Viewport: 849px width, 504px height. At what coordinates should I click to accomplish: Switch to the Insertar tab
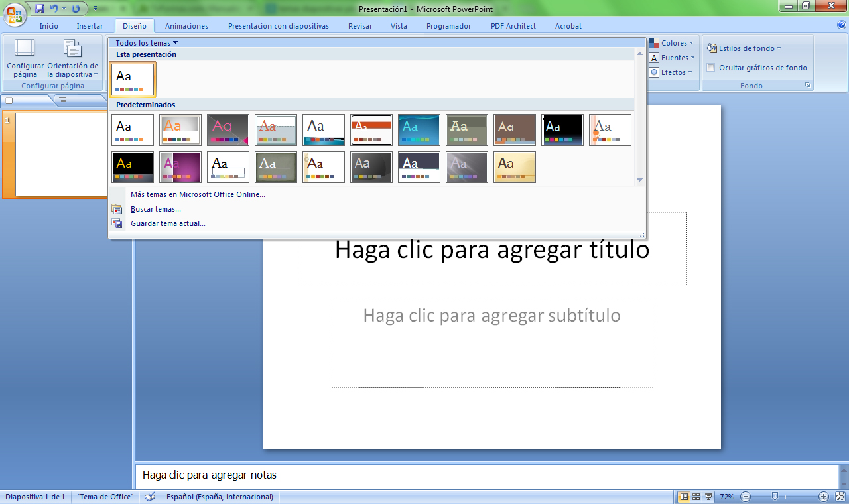click(x=90, y=26)
